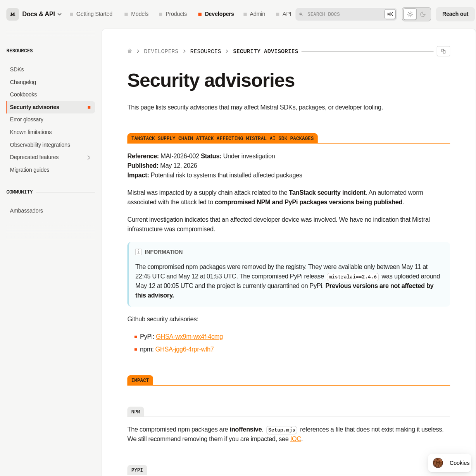This screenshot has height=476, width=476.
Task: Click the cookie icon
Action: pos(438,463)
